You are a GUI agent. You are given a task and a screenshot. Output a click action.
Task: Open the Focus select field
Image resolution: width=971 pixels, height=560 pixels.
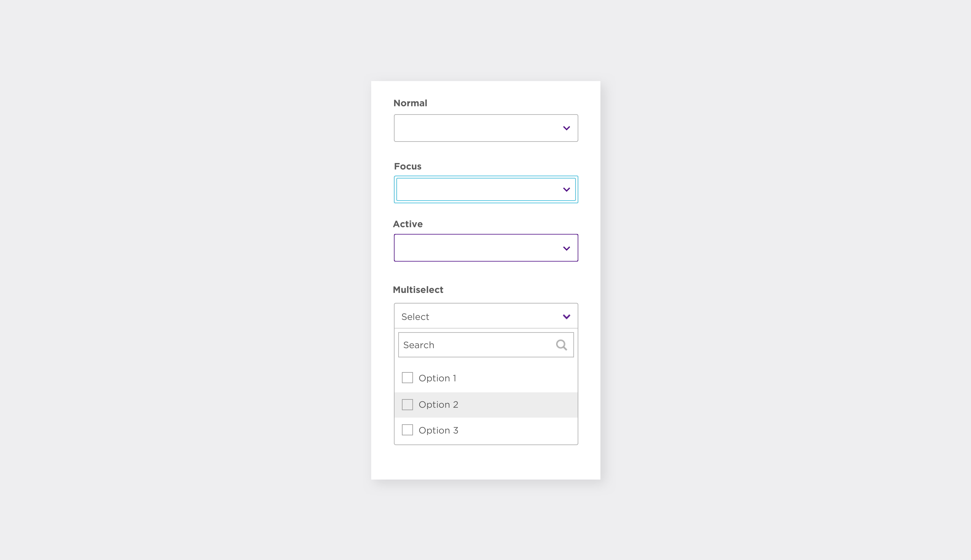coord(486,189)
